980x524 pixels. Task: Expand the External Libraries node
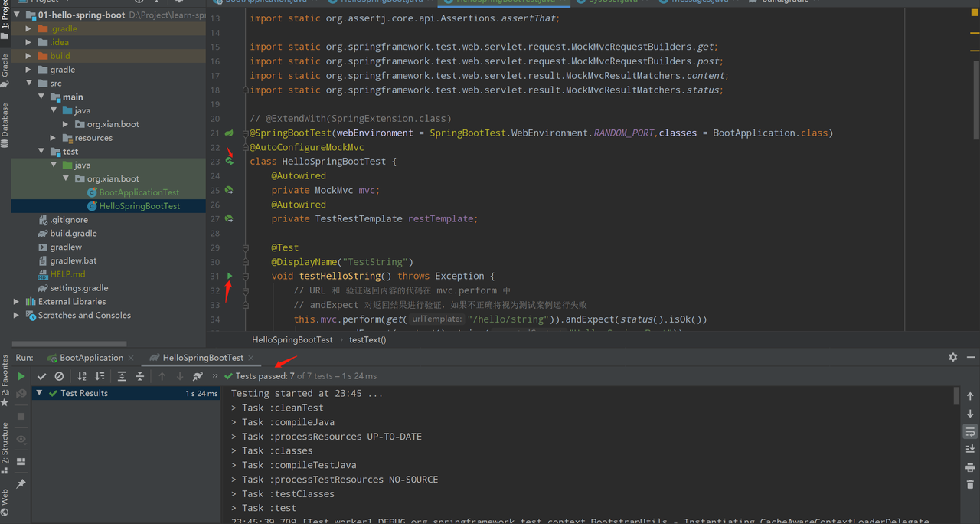[x=17, y=302]
